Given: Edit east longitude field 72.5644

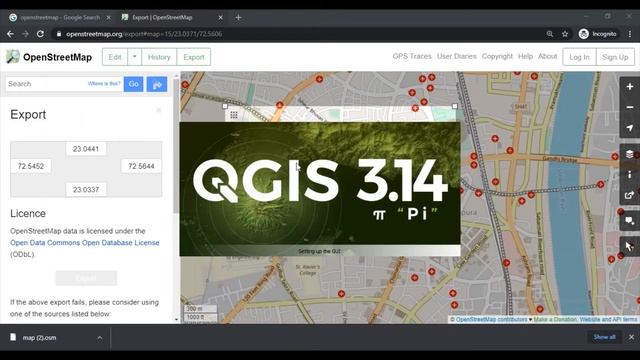Looking at the screenshot, I should point(141,166).
